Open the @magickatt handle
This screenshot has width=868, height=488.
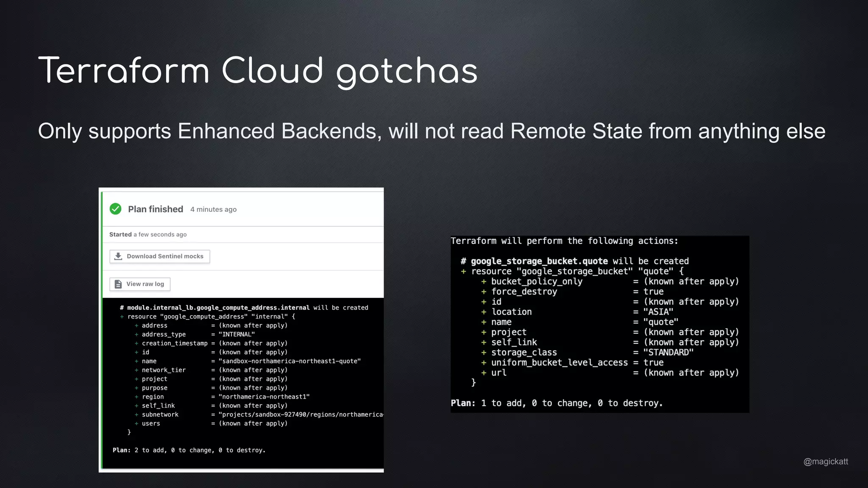826,462
